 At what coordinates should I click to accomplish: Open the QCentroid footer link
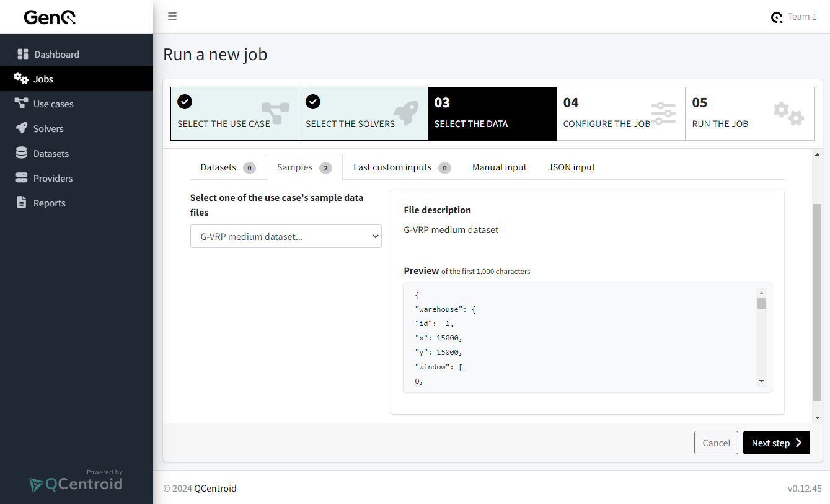(x=215, y=488)
